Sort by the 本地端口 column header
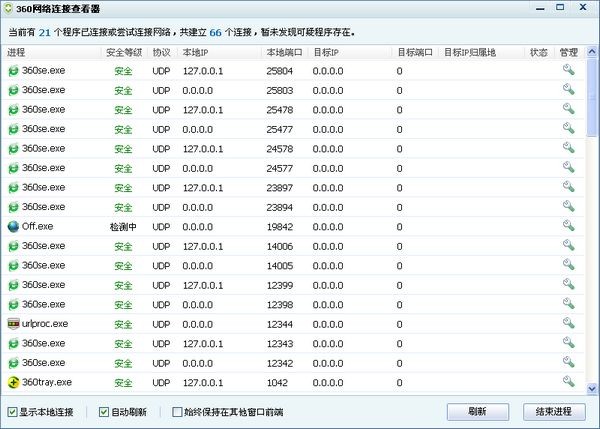The height and width of the screenshot is (429, 600). (x=284, y=52)
